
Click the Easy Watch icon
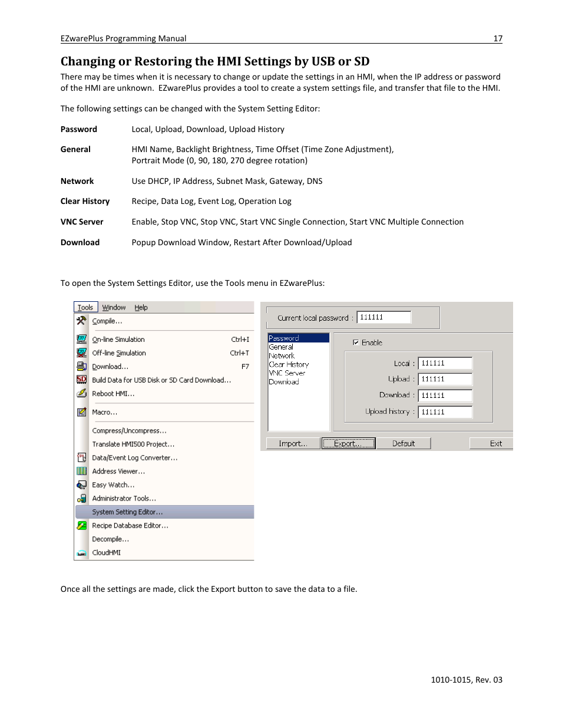tap(81, 485)
